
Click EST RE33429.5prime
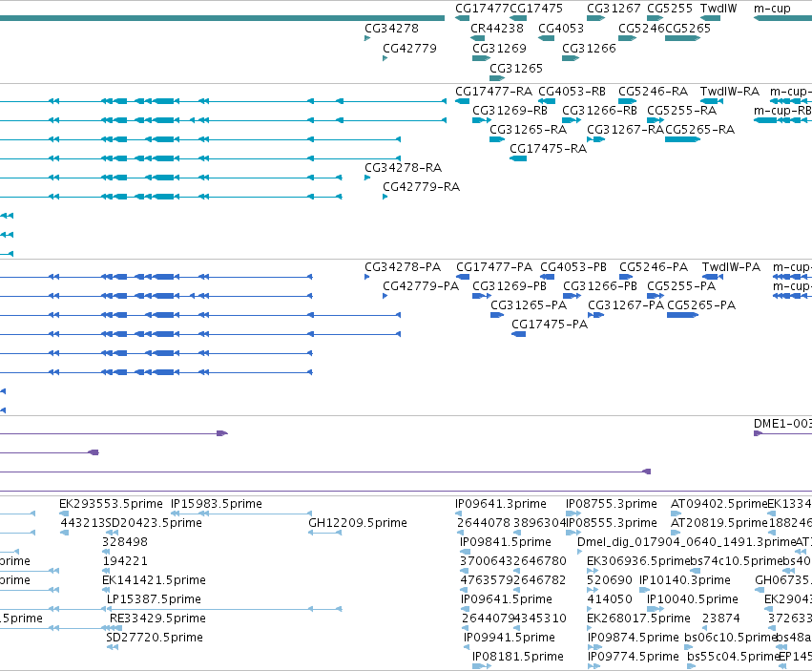157,619
